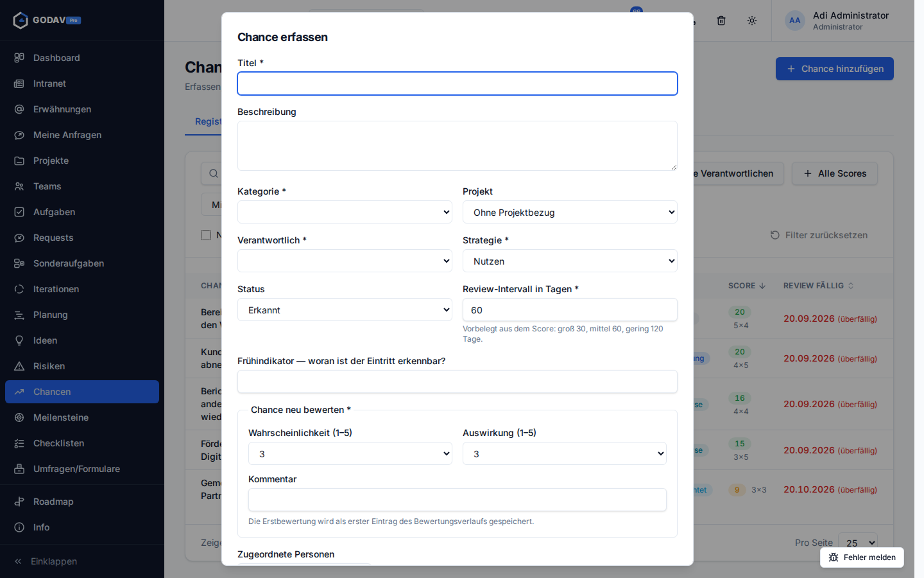
Task: Expand the Kategorie dropdown
Action: [x=345, y=212]
